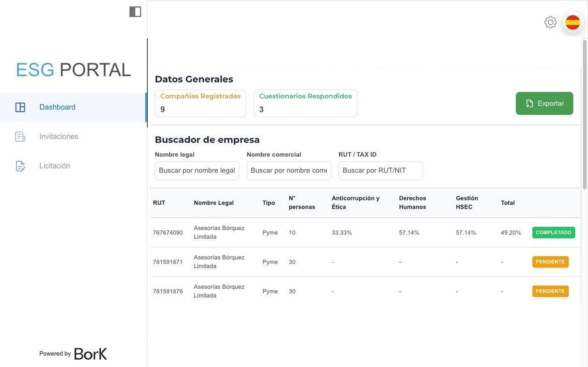Open the language selector to change language
Screen dimensions: 588x367
(x=573, y=22)
